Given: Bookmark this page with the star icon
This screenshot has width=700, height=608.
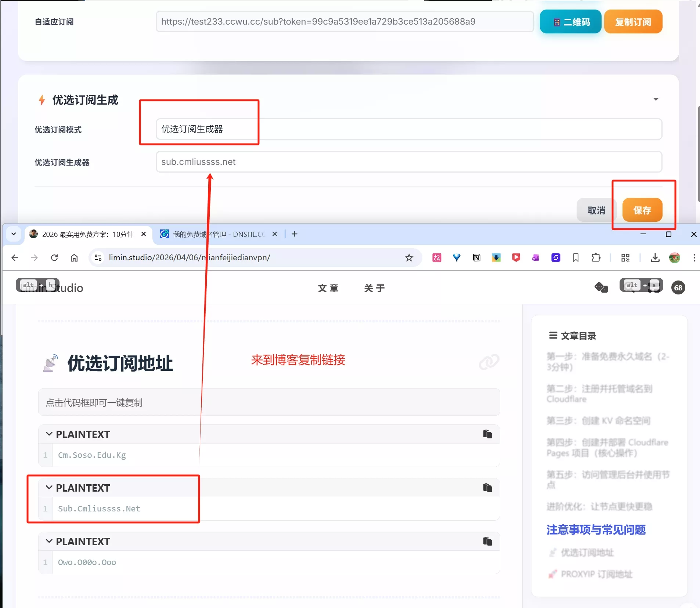Looking at the screenshot, I should point(409,258).
